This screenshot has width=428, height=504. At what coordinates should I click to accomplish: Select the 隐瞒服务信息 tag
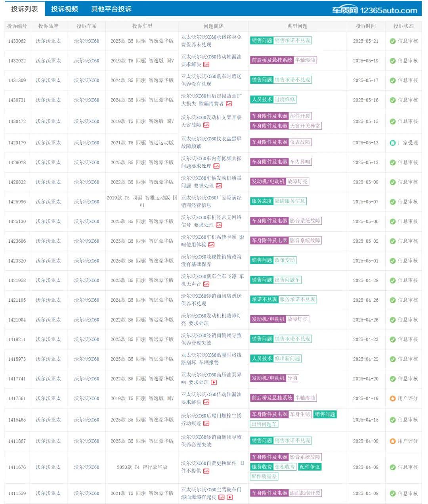tap(290, 201)
